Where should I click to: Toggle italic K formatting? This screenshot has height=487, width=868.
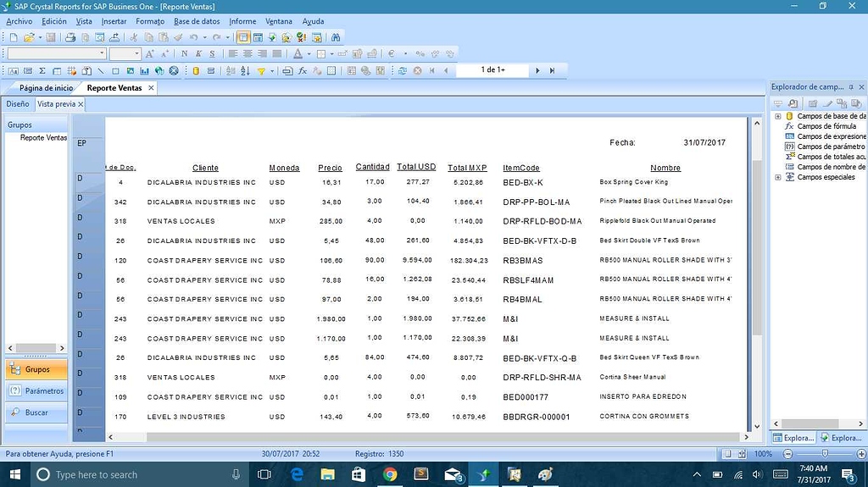[198, 53]
